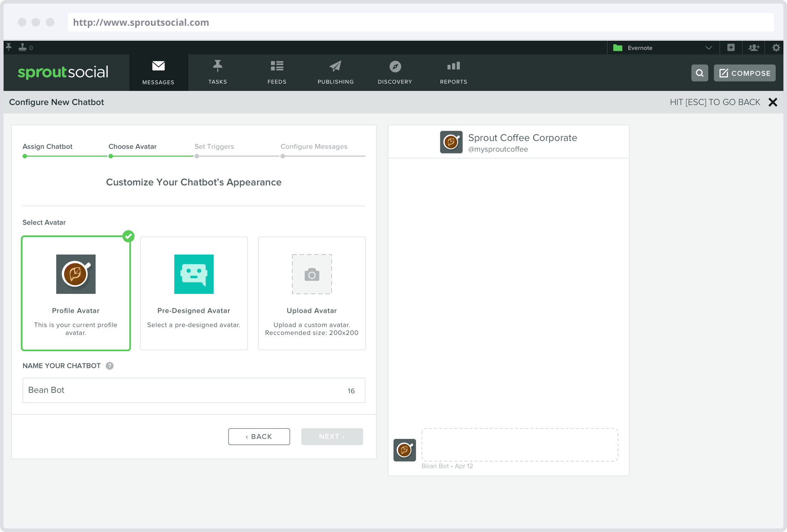Open the Publishing tab
The width and height of the screenshot is (787, 532).
[x=336, y=73]
